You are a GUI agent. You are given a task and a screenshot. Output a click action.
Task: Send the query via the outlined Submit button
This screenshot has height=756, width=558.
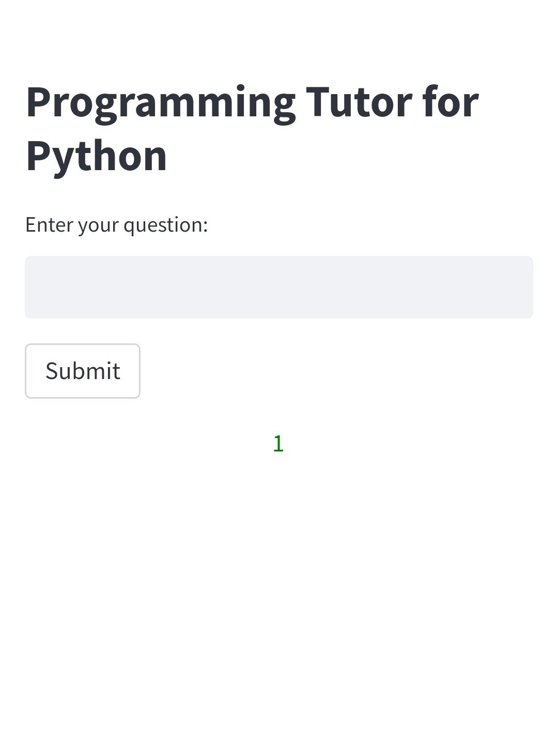pos(83,371)
